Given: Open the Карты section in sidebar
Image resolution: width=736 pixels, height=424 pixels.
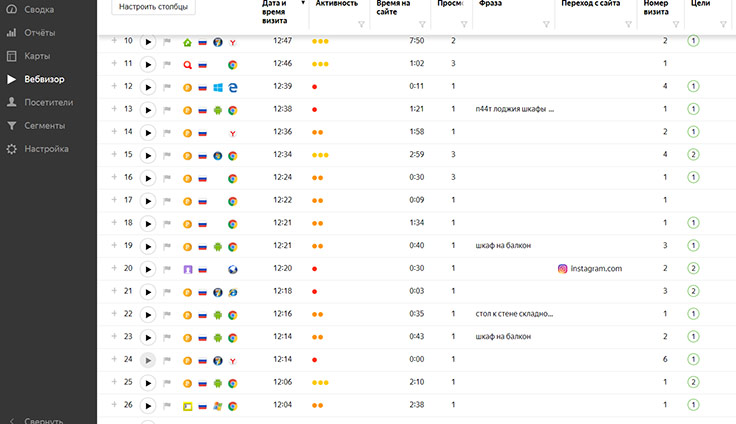Looking at the screenshot, I should [x=36, y=56].
